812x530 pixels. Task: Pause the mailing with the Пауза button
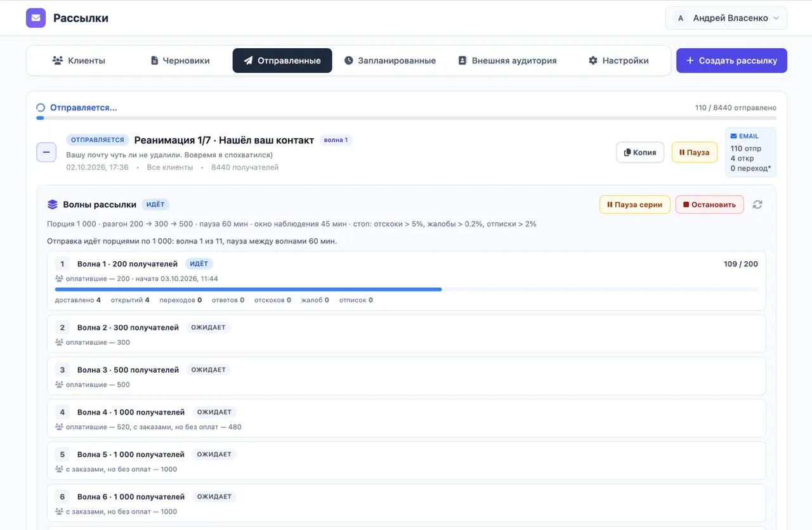[x=695, y=152]
